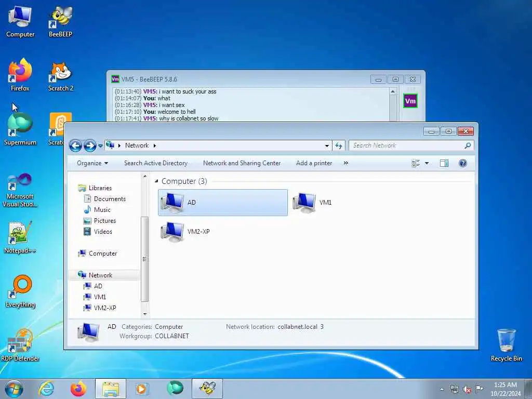Switch to BeeBEEP taskbar button
The width and height of the screenshot is (532, 399).
point(207,389)
